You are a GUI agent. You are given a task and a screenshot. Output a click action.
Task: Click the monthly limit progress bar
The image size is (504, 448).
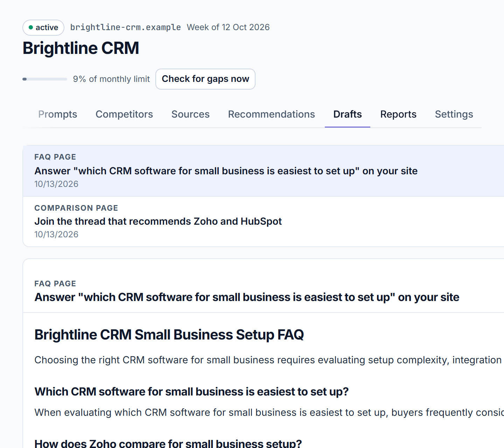[45, 79]
